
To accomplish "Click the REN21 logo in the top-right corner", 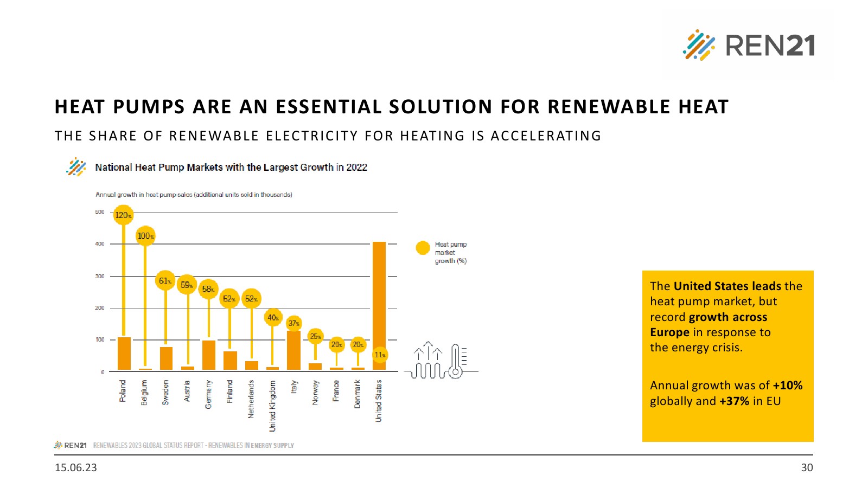I will click(x=749, y=45).
